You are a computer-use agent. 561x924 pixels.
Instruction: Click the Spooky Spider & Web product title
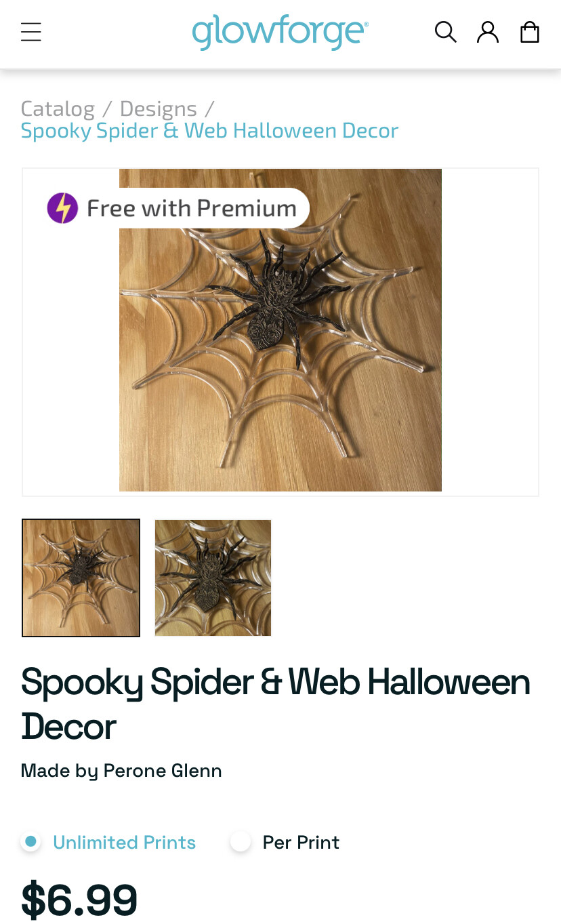point(276,704)
